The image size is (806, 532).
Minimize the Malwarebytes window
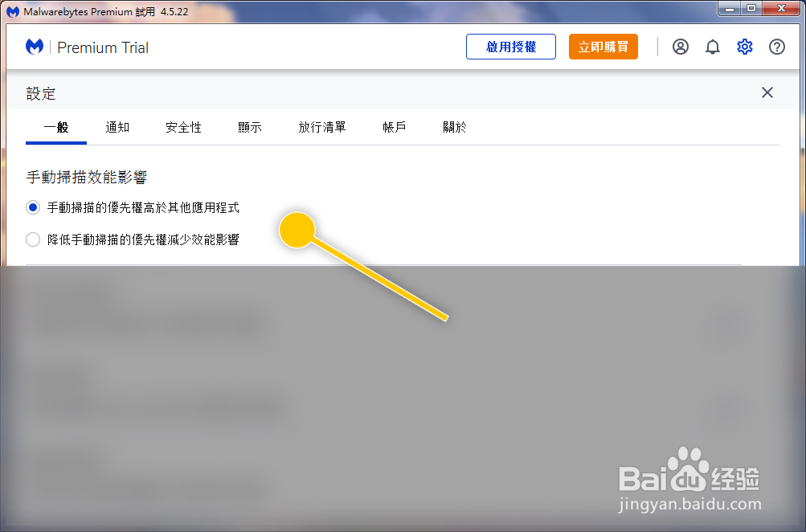pos(729,9)
